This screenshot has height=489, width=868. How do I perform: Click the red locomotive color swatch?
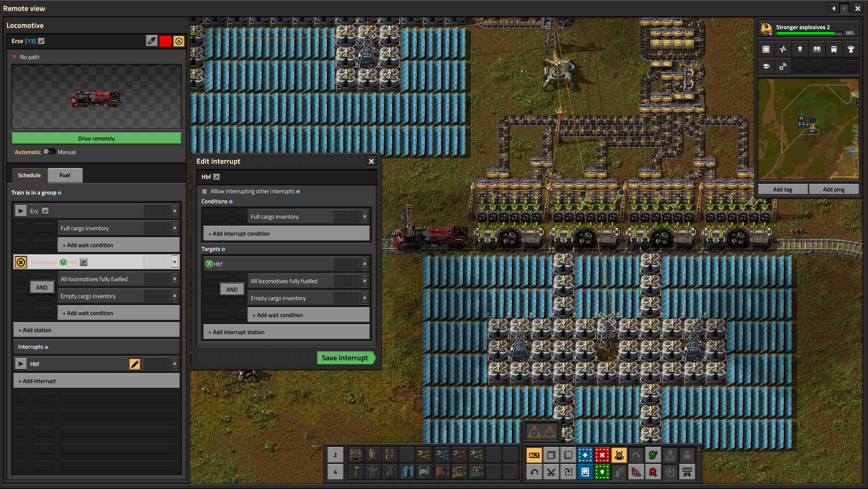[x=165, y=41]
